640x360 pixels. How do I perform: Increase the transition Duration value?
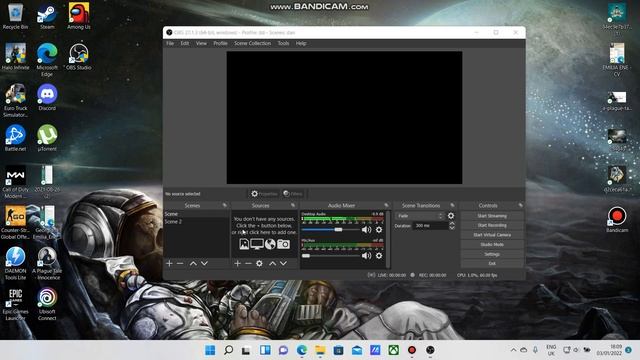(x=452, y=223)
